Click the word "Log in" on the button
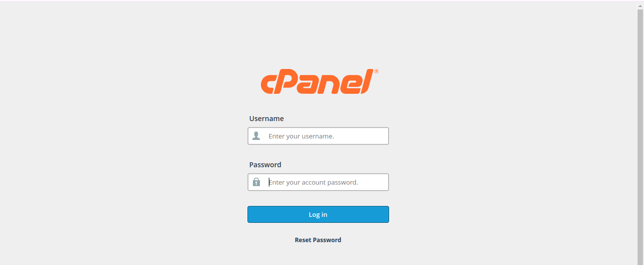 pos(318,215)
